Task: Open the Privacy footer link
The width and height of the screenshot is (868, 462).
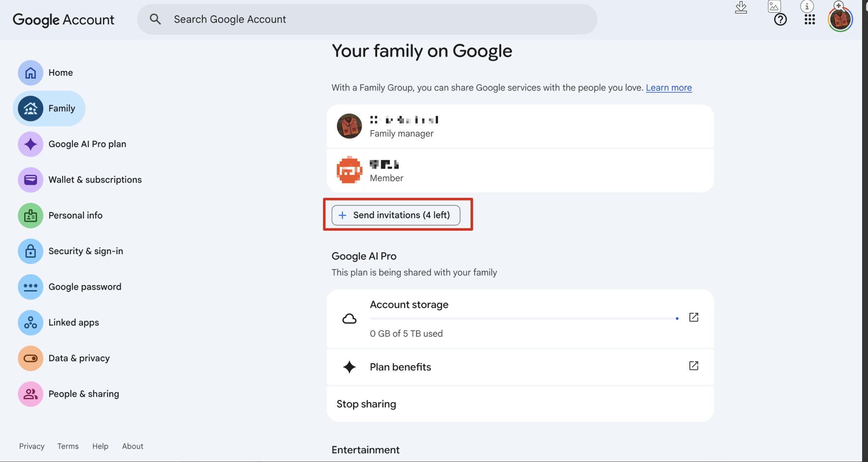Action: (32, 446)
